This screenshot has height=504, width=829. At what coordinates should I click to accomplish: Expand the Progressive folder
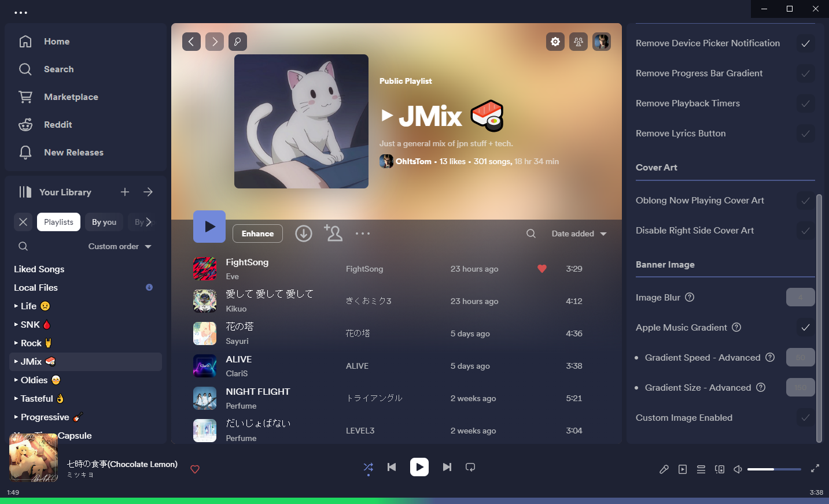pos(16,417)
